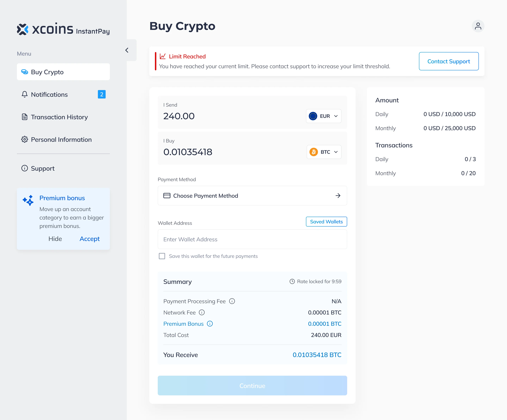The width and height of the screenshot is (507, 420).
Task: Open the EUR currency dropdown
Action: [x=324, y=116]
